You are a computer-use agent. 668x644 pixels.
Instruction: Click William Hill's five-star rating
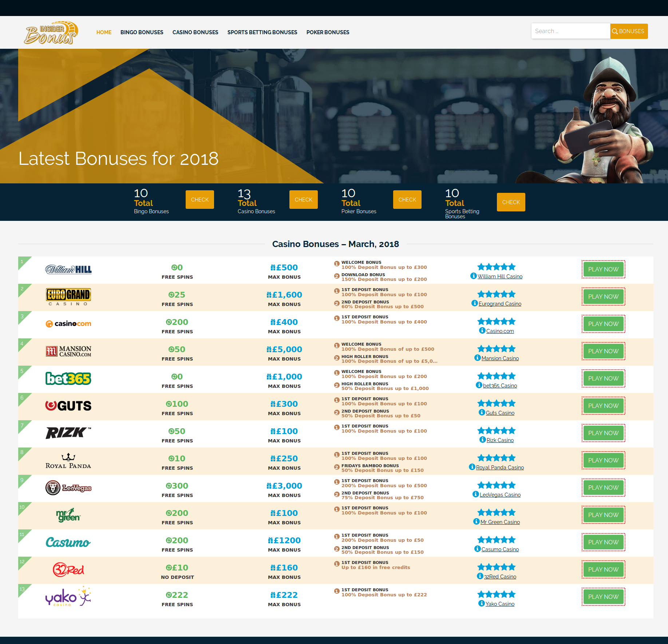tap(497, 267)
